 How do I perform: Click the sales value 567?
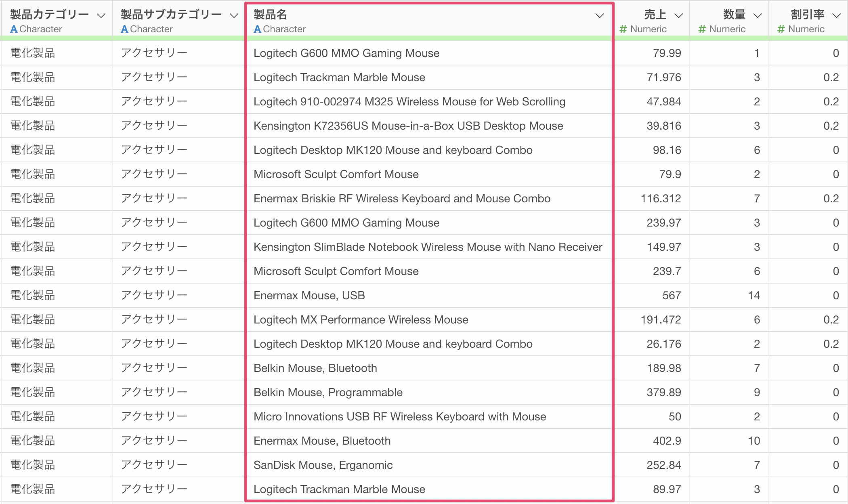[x=672, y=296]
